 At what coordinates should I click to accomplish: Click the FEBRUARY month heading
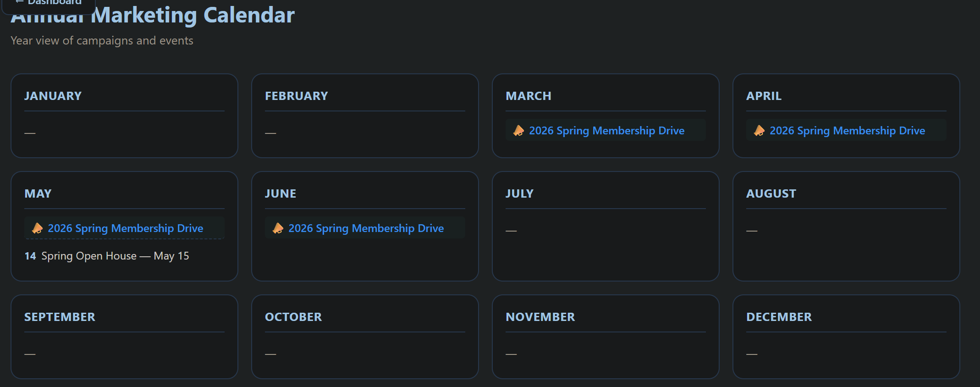click(x=296, y=96)
